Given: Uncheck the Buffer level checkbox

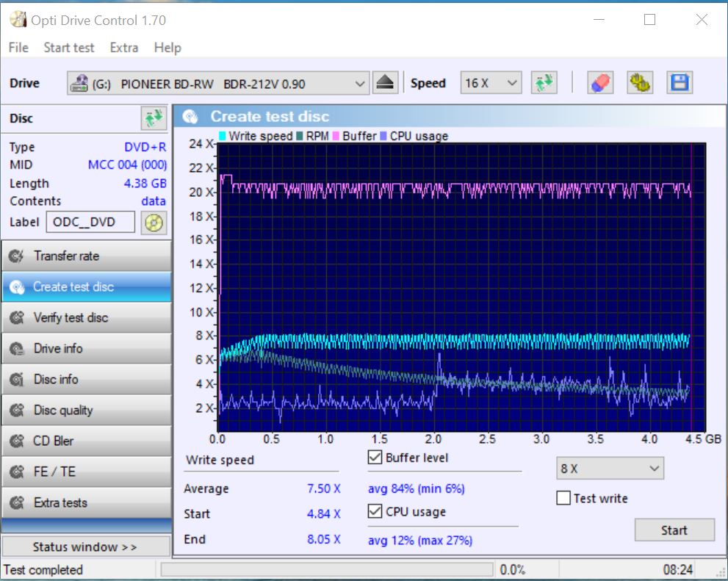Looking at the screenshot, I should point(375,458).
